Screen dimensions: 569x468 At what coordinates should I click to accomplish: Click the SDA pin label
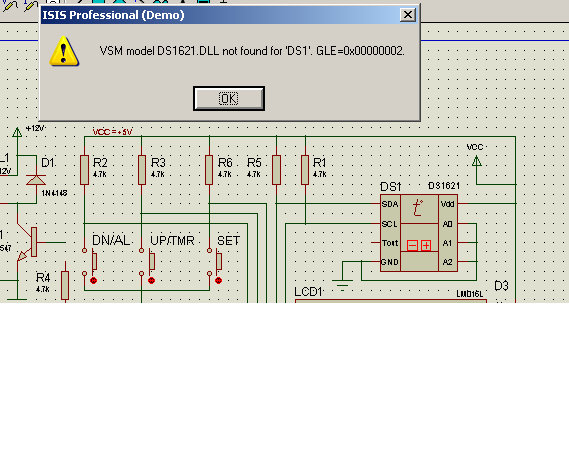[x=390, y=204]
